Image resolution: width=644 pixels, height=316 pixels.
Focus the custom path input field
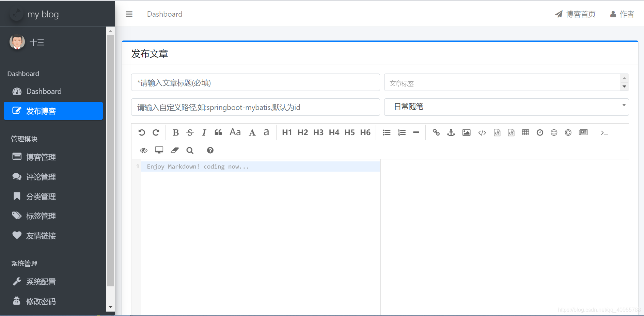pyautogui.click(x=255, y=107)
